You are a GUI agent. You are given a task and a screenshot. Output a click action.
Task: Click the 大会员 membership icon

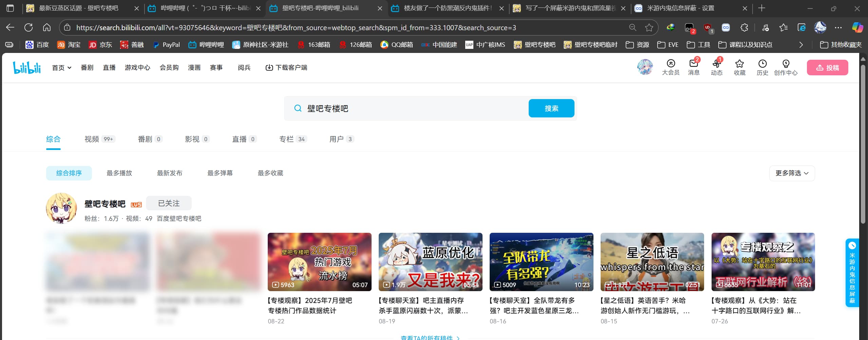[671, 64]
